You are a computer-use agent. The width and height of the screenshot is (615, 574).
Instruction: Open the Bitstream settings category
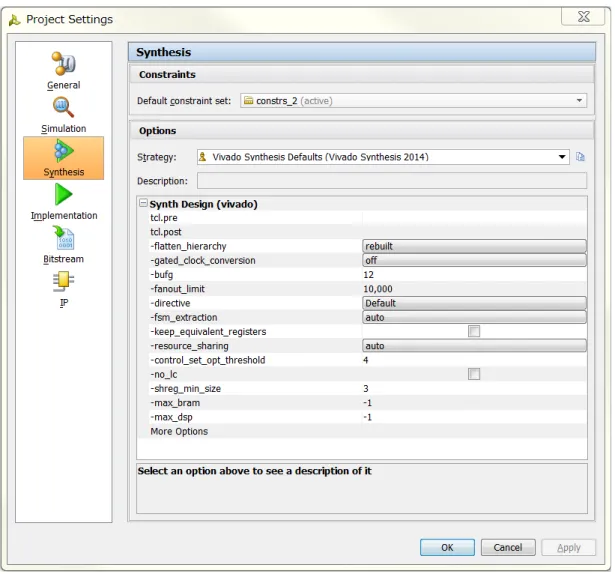coord(64,245)
